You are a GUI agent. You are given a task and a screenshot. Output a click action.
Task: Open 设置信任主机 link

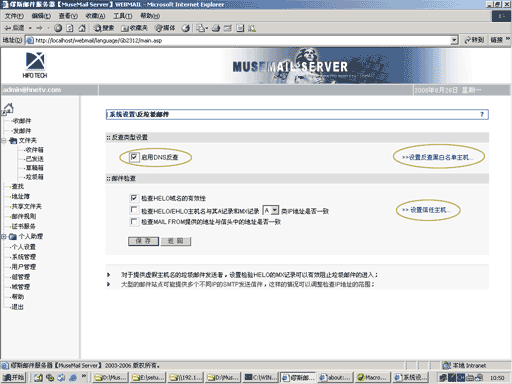[427, 210]
